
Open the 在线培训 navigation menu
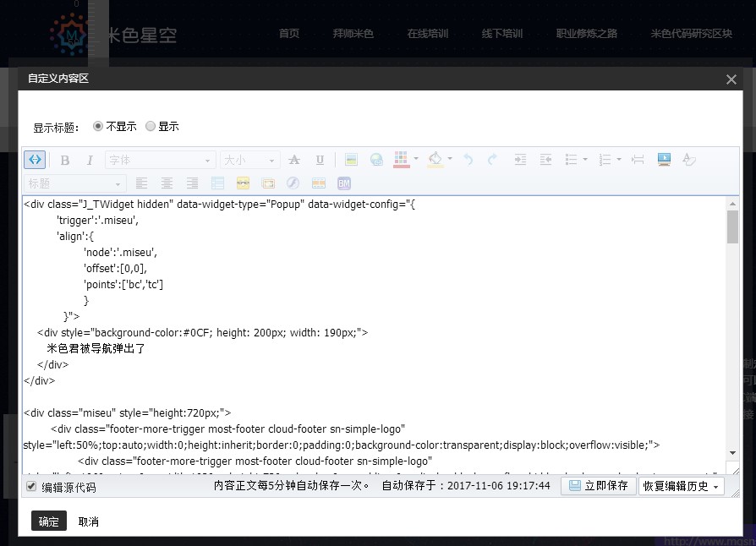click(x=428, y=34)
